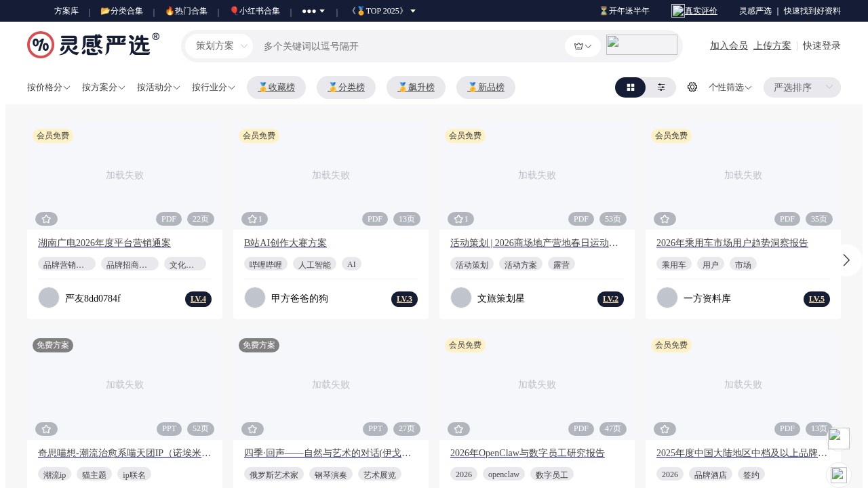
Task: Toggle the favorite star on 湖南广电 plan card
Action: (x=46, y=218)
